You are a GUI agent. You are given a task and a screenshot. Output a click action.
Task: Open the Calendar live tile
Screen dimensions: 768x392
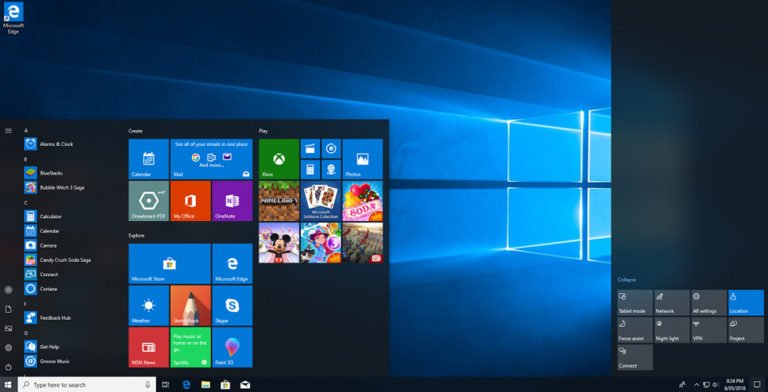point(148,159)
